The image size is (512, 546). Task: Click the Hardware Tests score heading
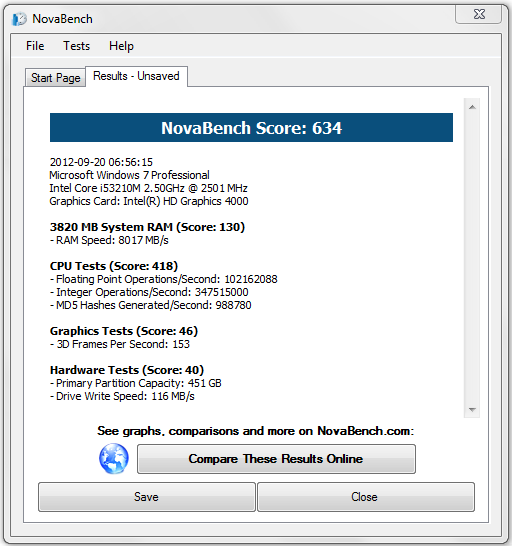tap(127, 370)
